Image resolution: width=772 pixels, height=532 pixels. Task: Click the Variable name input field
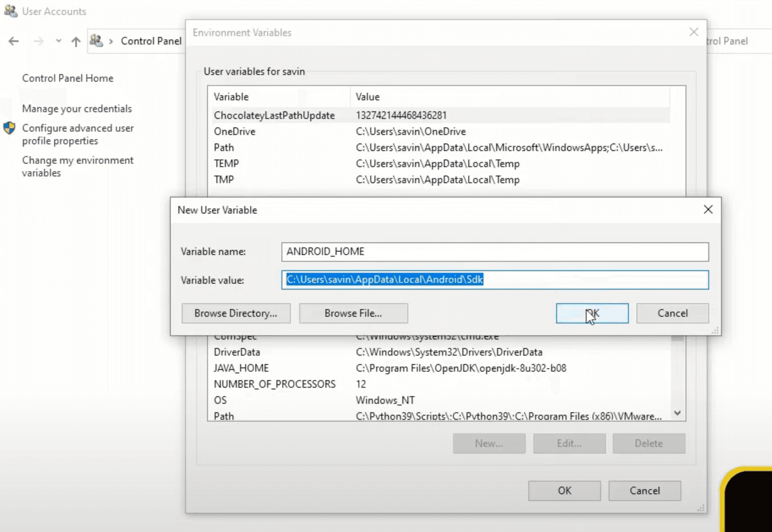coord(495,252)
